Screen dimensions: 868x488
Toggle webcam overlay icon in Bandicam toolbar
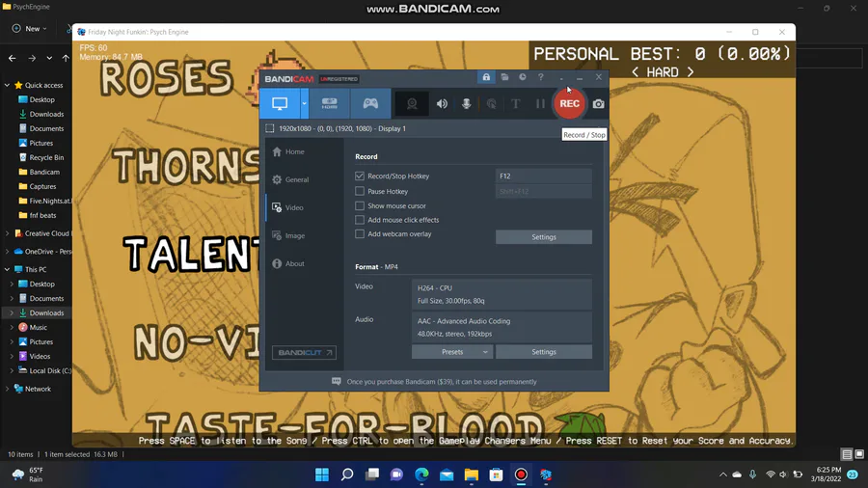412,103
